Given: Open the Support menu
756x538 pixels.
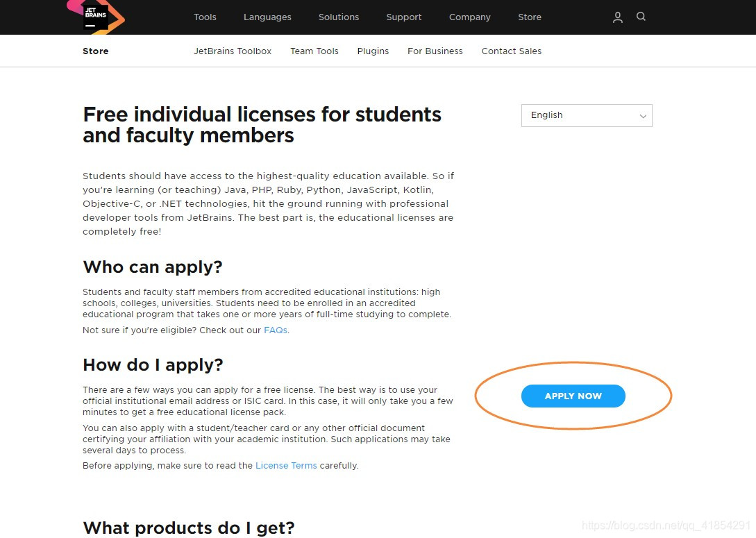Looking at the screenshot, I should [404, 17].
